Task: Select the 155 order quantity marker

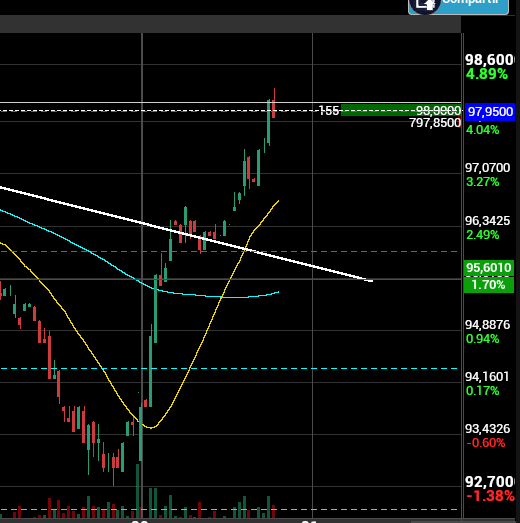Action: tap(329, 110)
